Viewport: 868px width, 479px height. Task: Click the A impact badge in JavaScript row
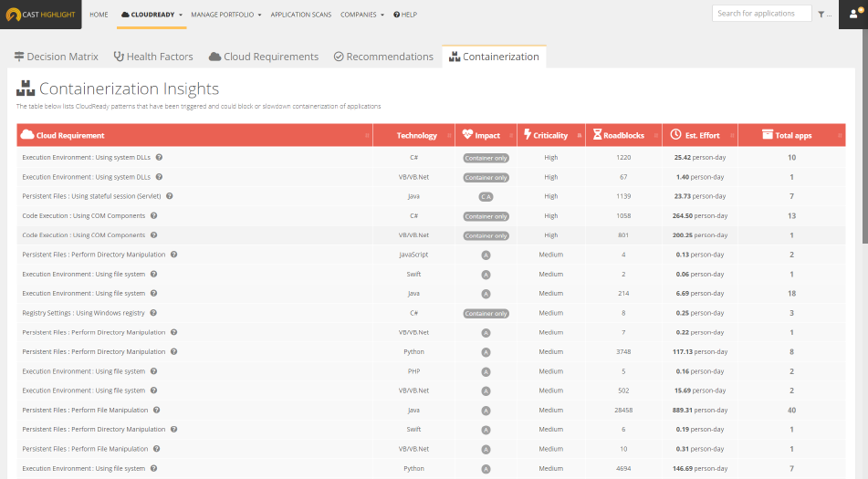point(486,255)
